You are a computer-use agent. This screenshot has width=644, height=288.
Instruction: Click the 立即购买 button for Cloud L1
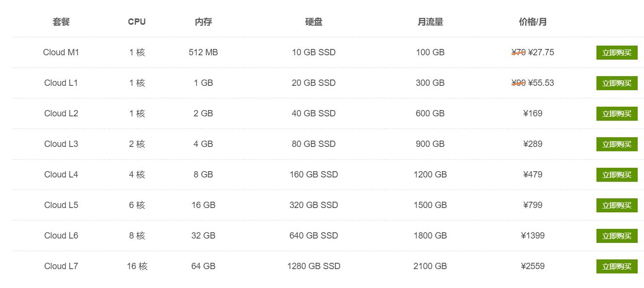point(616,83)
